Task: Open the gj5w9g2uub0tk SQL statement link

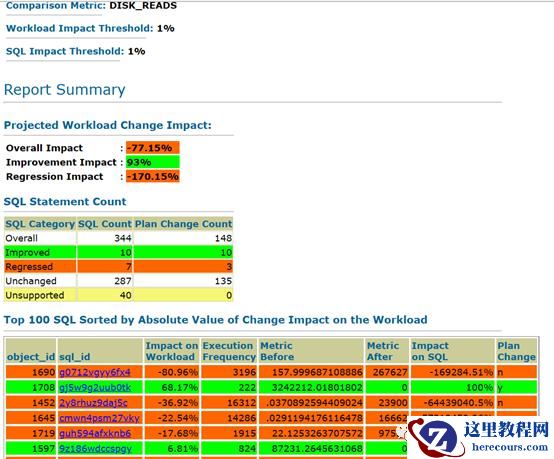Action: pos(95,388)
